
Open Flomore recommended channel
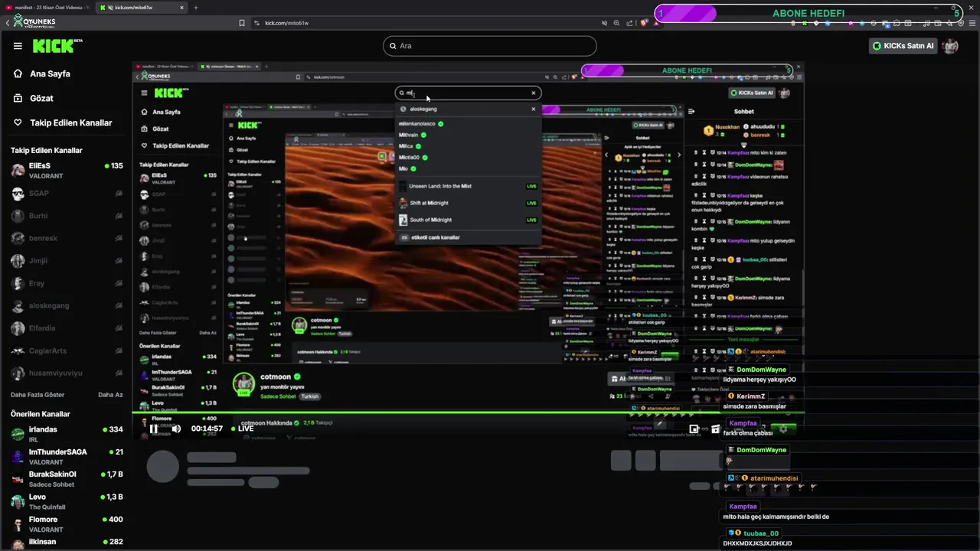pyautogui.click(x=67, y=523)
